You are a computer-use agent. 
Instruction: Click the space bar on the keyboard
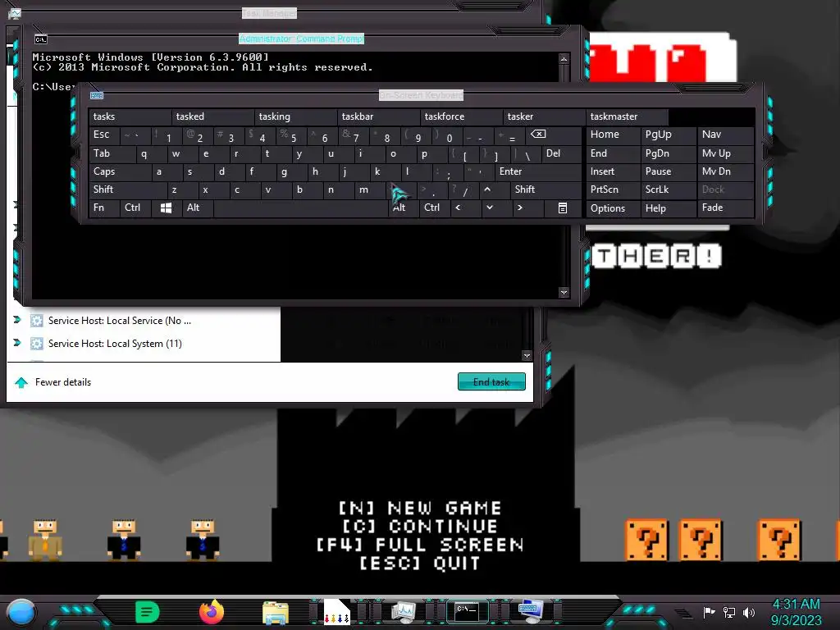click(x=300, y=208)
